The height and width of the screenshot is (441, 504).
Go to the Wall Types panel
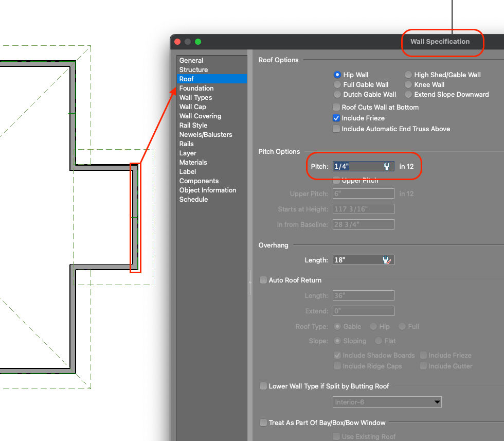coord(195,98)
